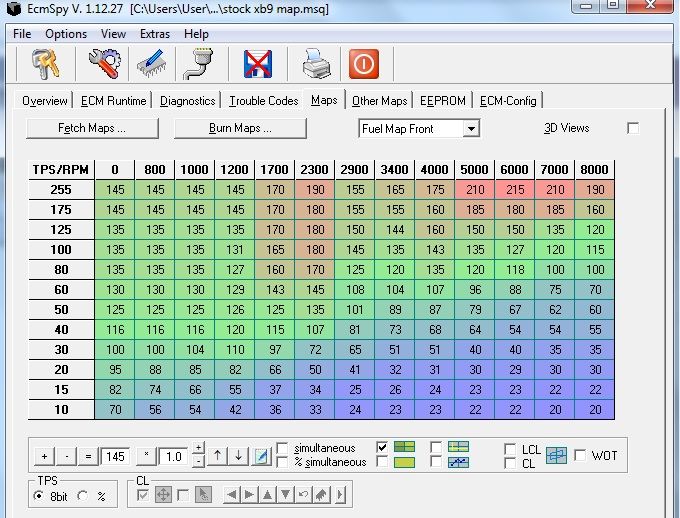The width and height of the screenshot is (680, 518).
Task: Click the notepad edit icon
Action: 261,456
